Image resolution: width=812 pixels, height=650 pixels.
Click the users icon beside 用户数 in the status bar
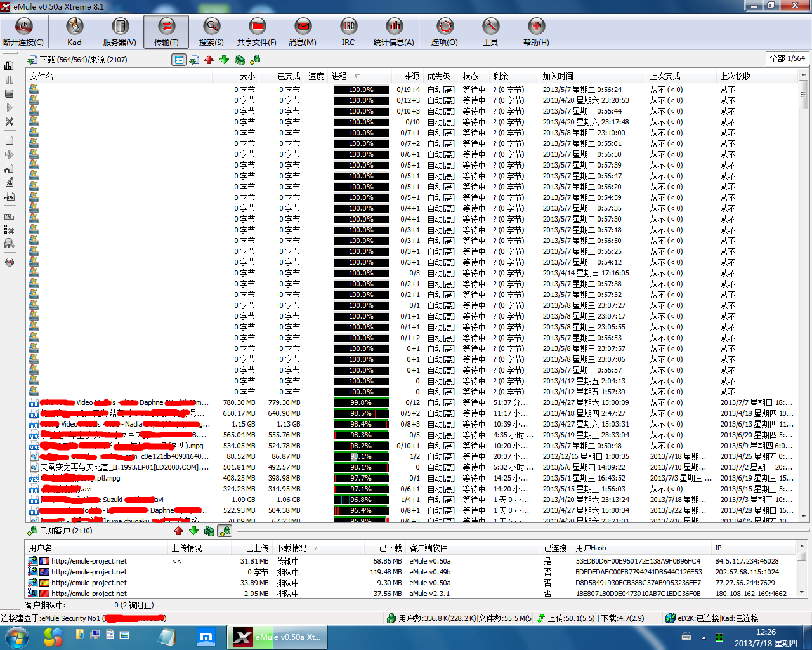pos(392,618)
